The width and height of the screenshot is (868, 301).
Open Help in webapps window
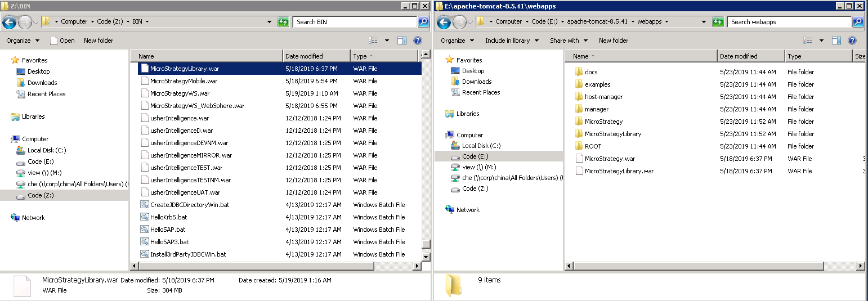[852, 41]
